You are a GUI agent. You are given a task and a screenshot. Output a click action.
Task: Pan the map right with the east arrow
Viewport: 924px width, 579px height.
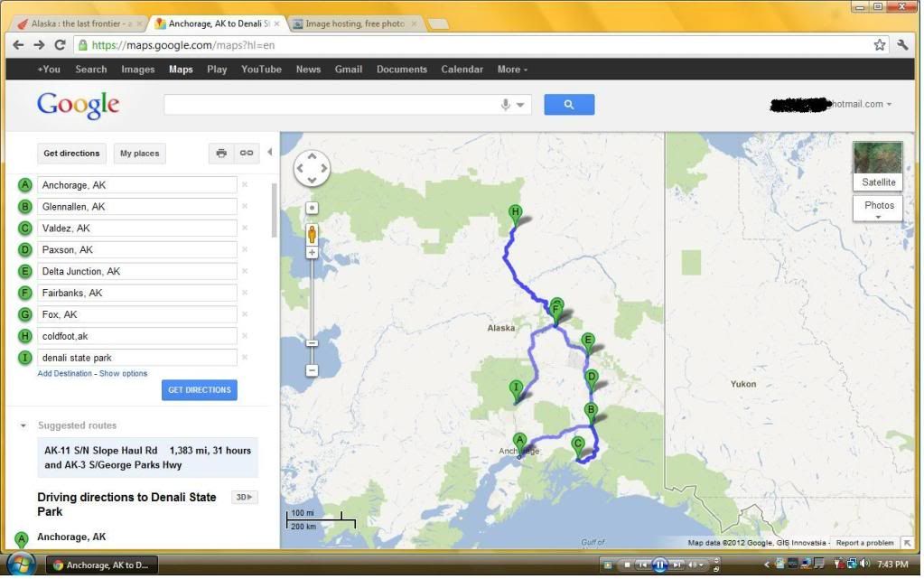323,168
